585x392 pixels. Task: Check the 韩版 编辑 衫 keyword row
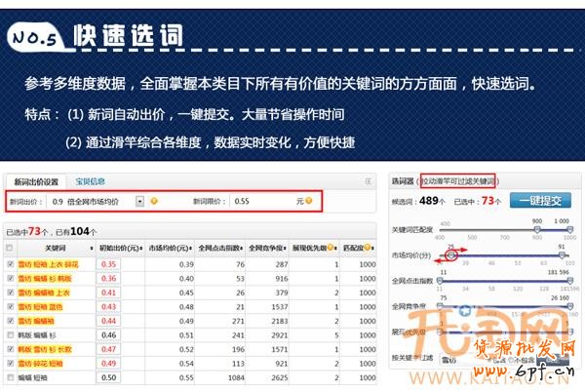tap(12, 334)
